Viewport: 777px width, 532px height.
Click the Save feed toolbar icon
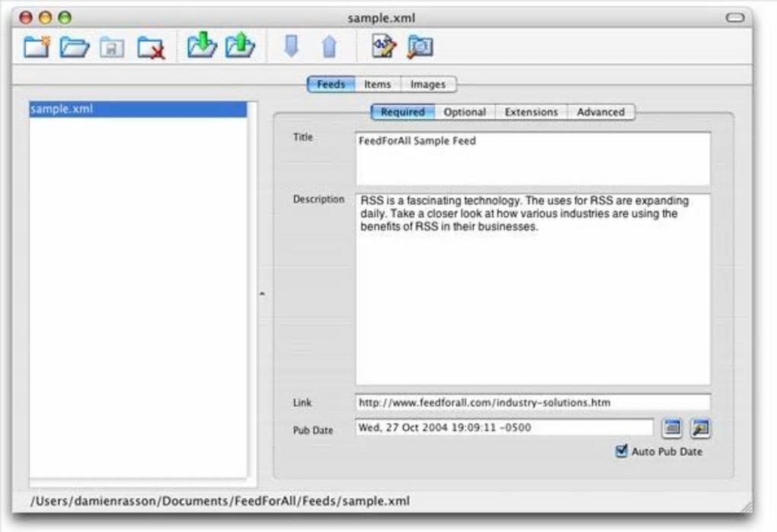tap(112, 47)
